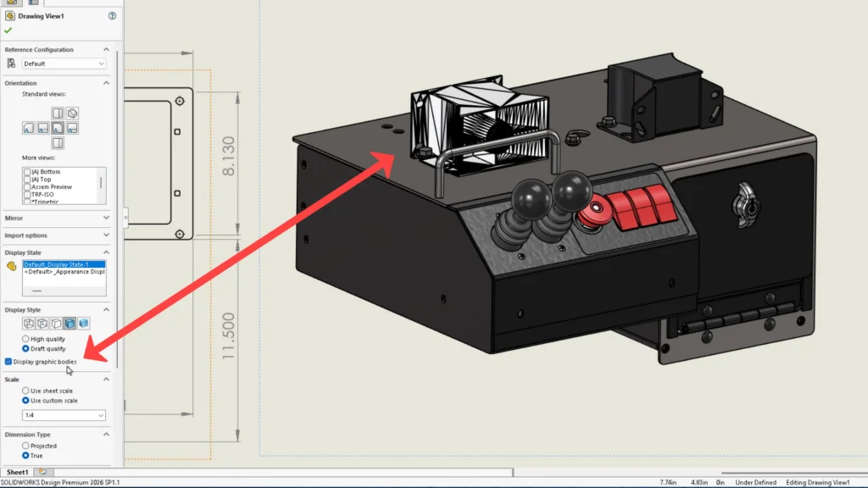Open the 1:4 custom scale dropdown
The width and height of the screenshot is (868, 488).
pos(64,415)
